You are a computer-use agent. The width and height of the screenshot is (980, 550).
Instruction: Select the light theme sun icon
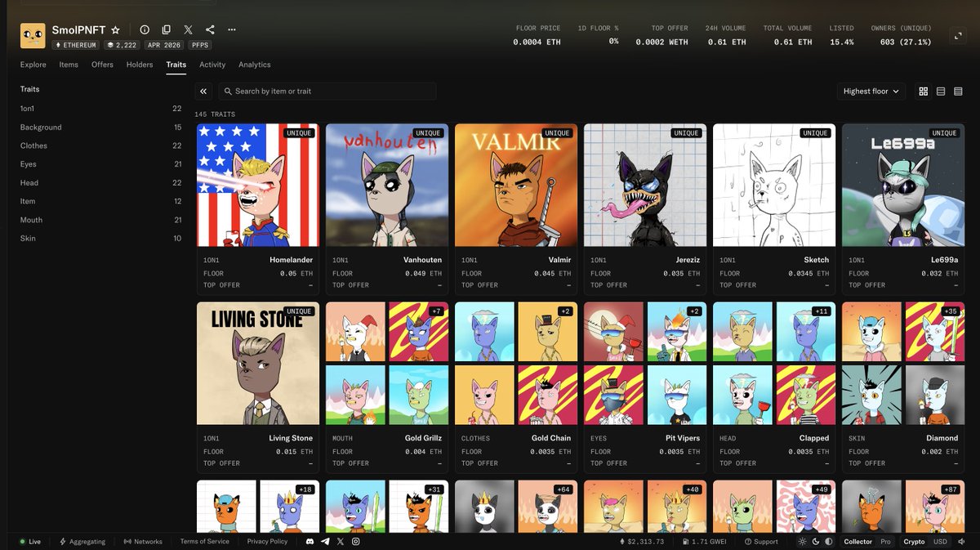(x=802, y=542)
